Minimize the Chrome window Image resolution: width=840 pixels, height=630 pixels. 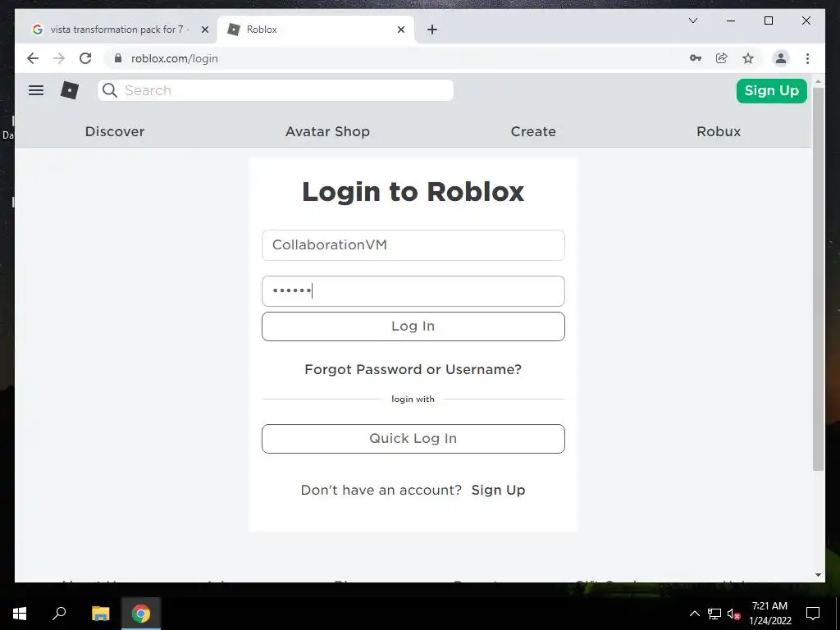coord(731,21)
